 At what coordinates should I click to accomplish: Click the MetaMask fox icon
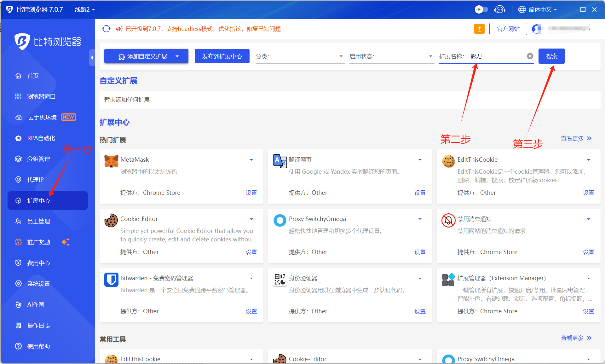click(111, 161)
